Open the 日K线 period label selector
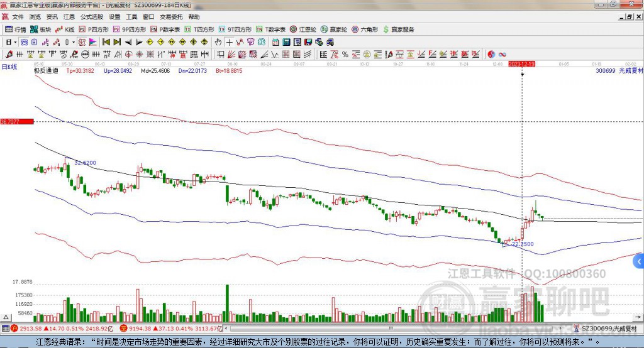Screen dimensions: 644x348 (x=9, y=65)
